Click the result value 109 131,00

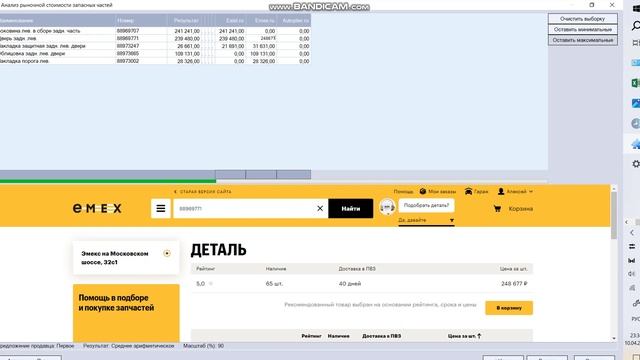click(187, 53)
